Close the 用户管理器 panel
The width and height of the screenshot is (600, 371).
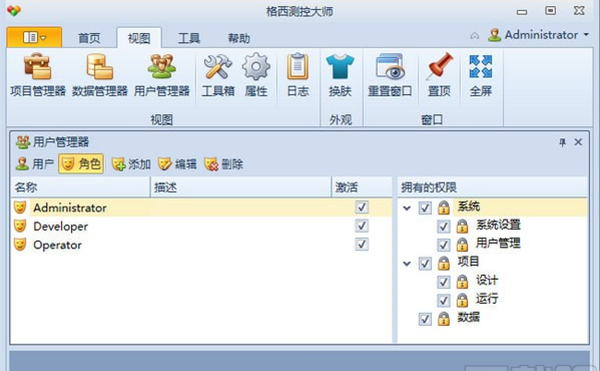[x=578, y=142]
